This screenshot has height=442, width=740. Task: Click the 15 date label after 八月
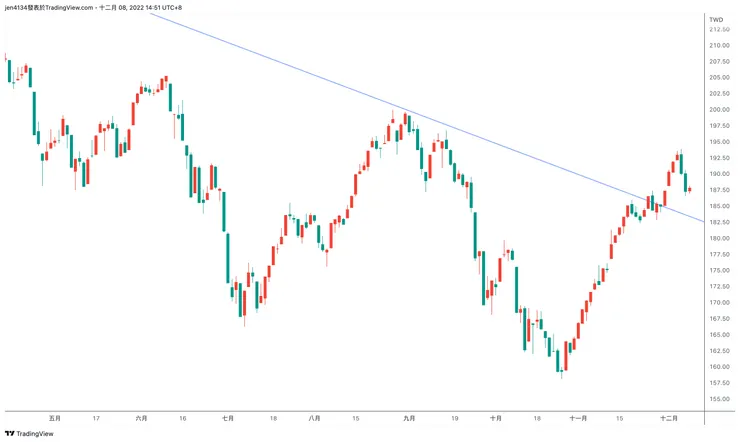coord(356,418)
